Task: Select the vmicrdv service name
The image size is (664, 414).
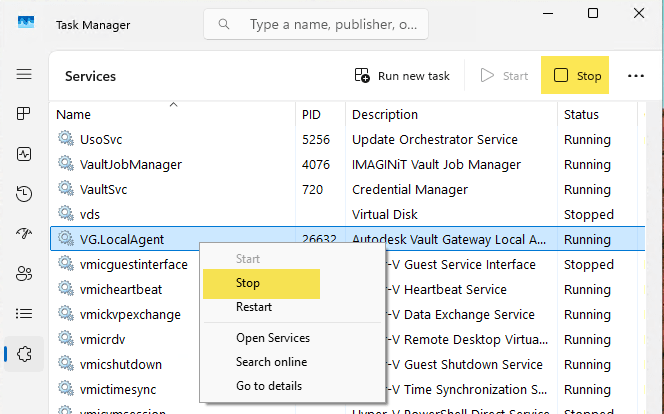Action: pyautogui.click(x=102, y=339)
